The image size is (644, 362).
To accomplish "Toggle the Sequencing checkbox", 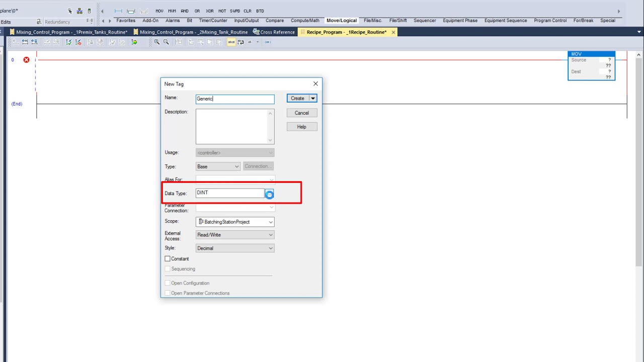I will coord(168,269).
